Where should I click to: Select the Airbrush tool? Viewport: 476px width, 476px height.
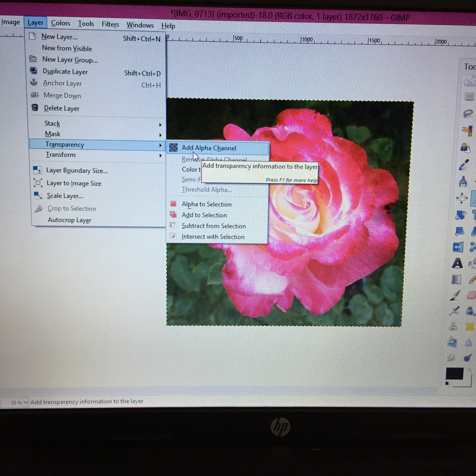(x=454, y=311)
